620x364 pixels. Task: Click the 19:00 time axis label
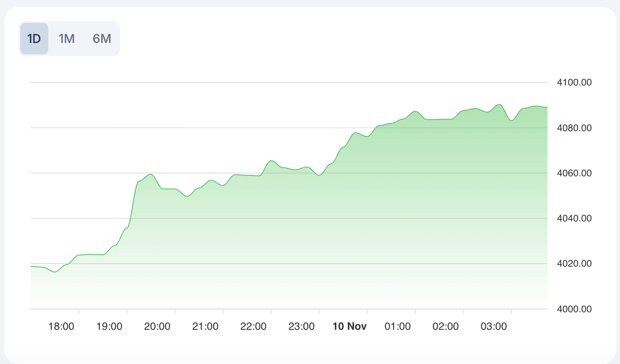click(109, 326)
